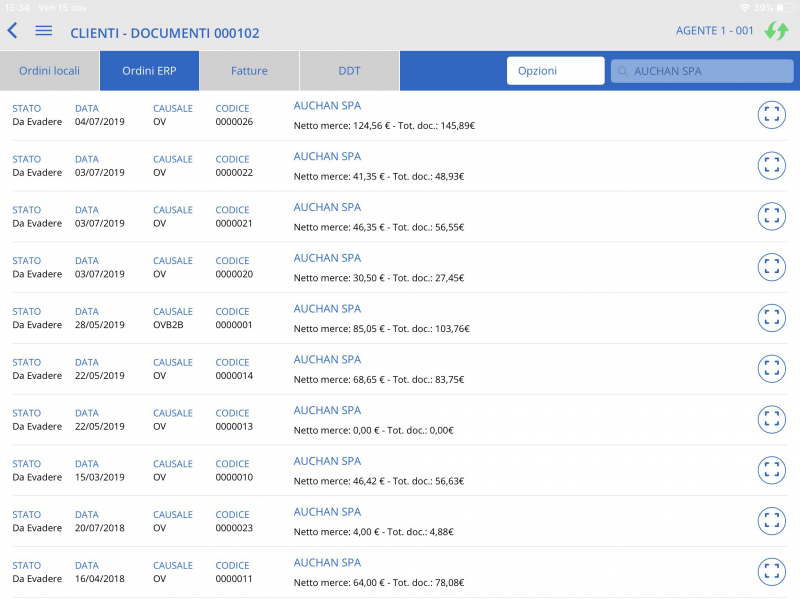800x600 pixels.
Task: Tap the green sync arrows next to AGENTE 1
Action: point(777,31)
